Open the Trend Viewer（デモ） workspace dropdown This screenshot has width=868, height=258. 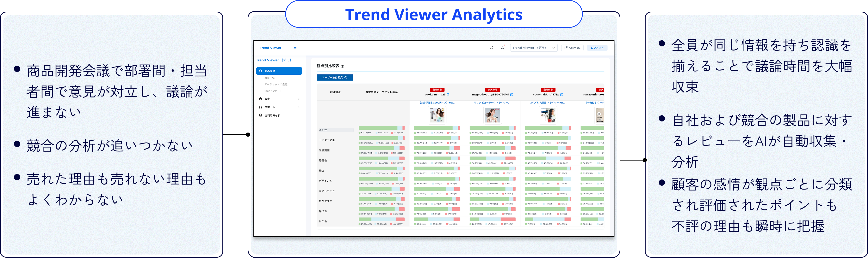[534, 48]
